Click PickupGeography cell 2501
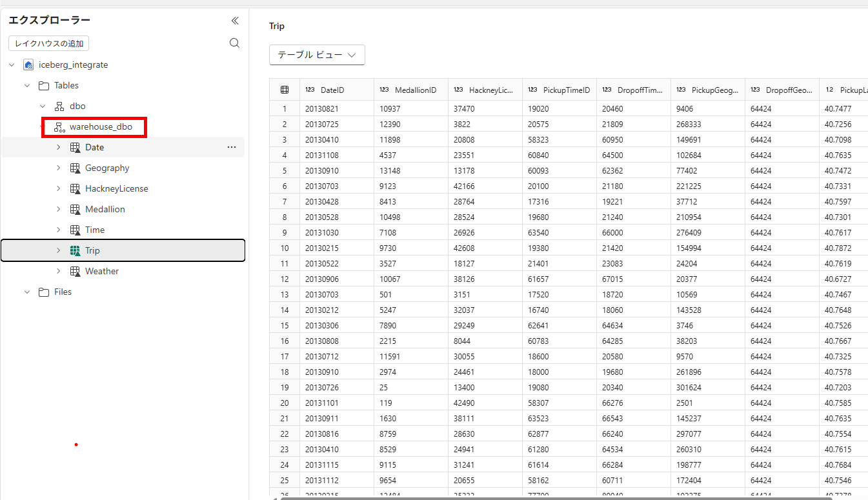This screenshot has height=500, width=868. 708,403
